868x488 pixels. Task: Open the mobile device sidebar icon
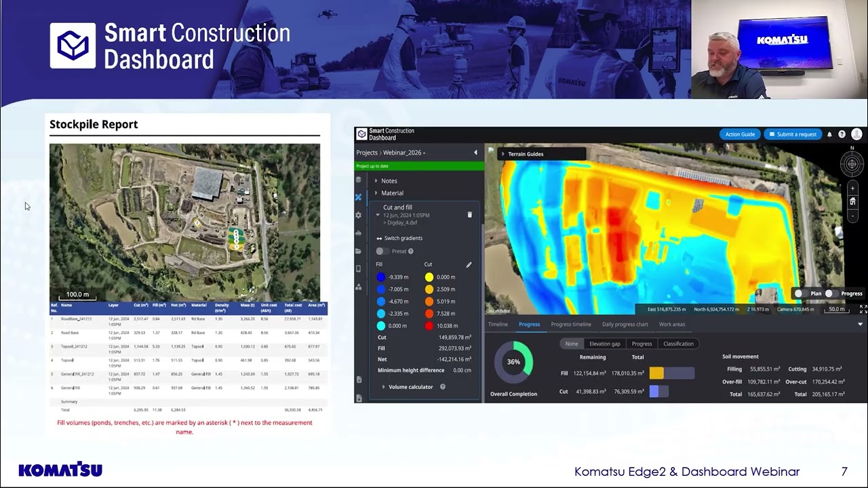(359, 269)
